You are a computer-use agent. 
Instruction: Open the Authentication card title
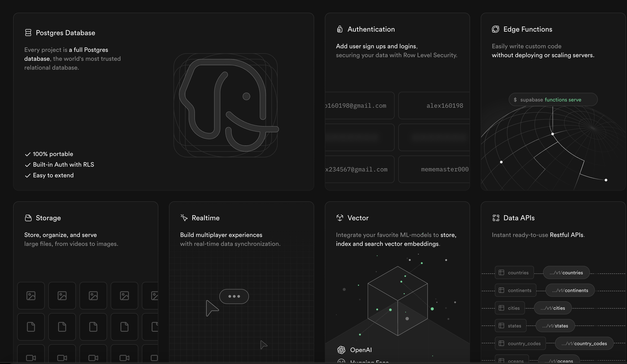[371, 29]
